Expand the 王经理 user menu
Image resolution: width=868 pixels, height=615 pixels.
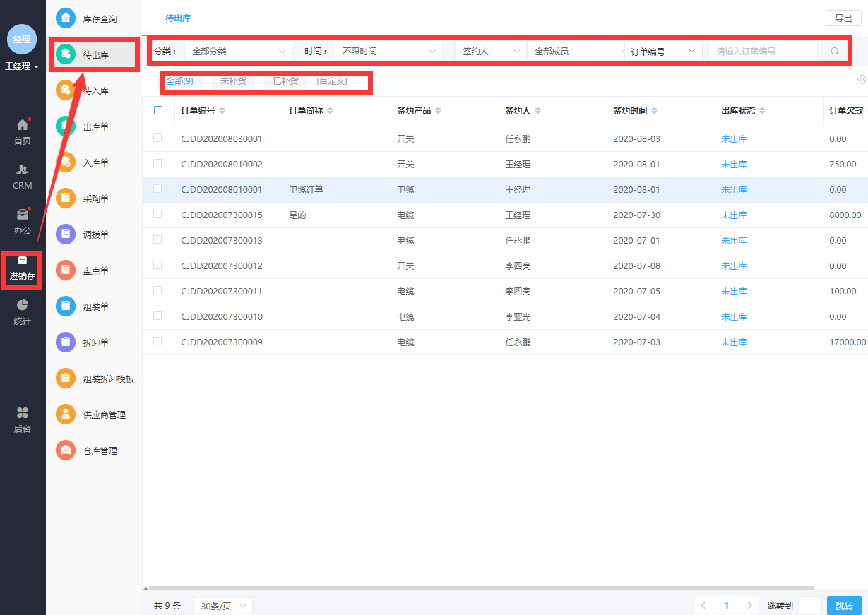point(22,66)
